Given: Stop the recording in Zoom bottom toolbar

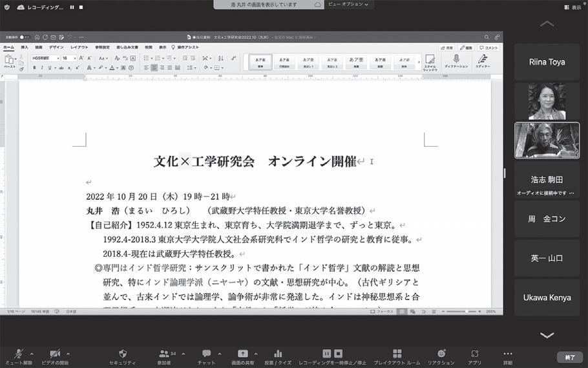Looking at the screenshot, I should click(x=338, y=353).
